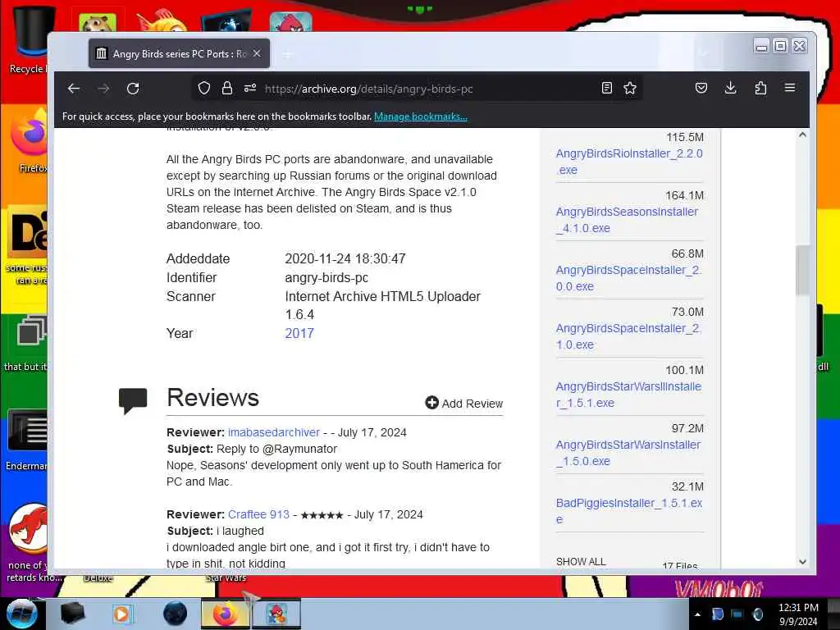Click the Reviews speech bubble icon
This screenshot has width=840, height=630.
point(133,400)
